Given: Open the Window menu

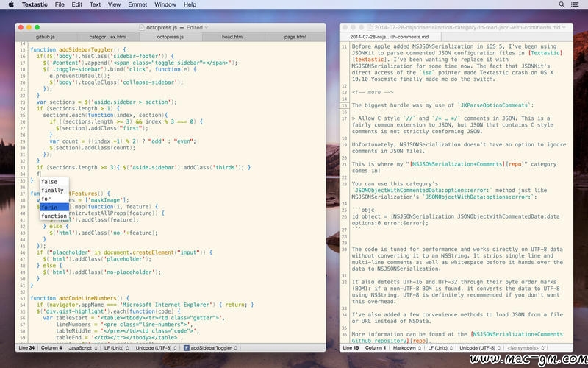Looking at the screenshot, I should (x=165, y=4).
